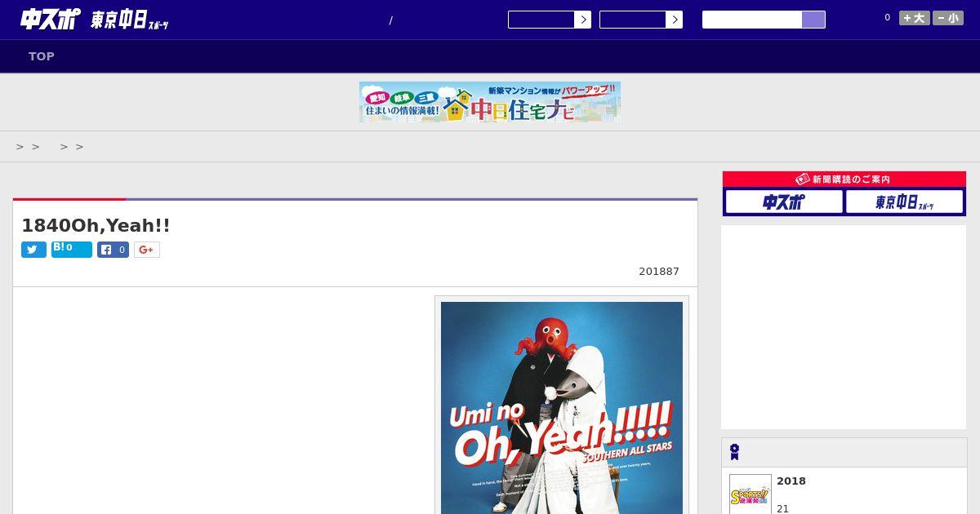Focus the header search input field

(x=752, y=20)
